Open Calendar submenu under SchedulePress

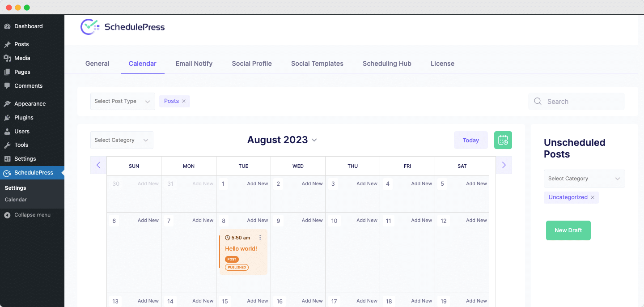(x=16, y=200)
